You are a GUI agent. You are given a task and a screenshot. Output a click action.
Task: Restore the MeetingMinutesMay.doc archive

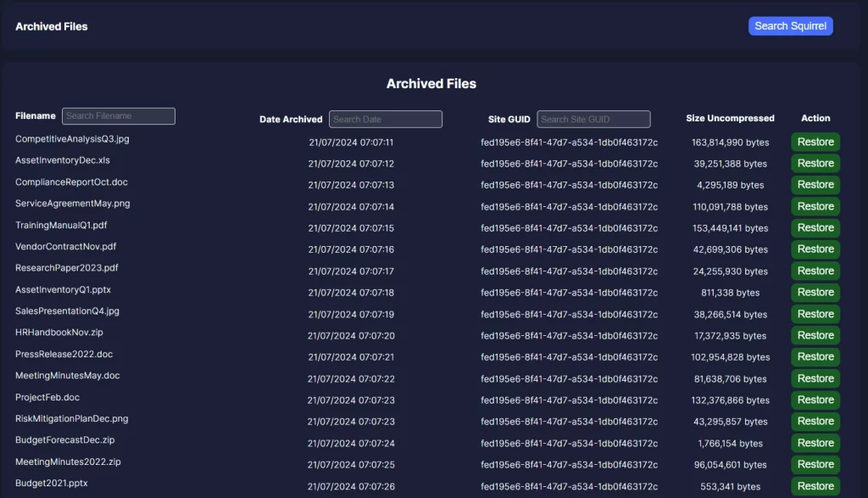click(815, 378)
